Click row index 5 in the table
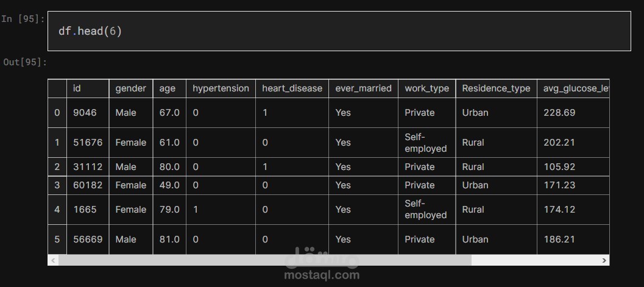Viewport: 644px width, 287px height. pos(57,239)
